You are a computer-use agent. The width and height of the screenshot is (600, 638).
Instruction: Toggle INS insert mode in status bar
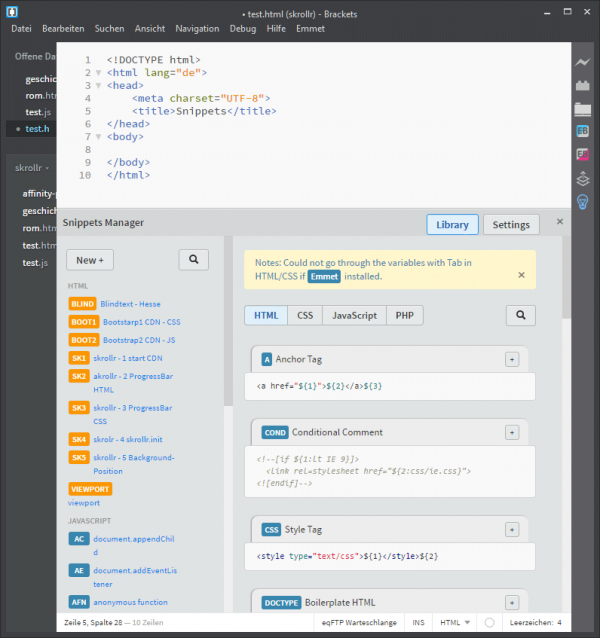click(x=418, y=623)
